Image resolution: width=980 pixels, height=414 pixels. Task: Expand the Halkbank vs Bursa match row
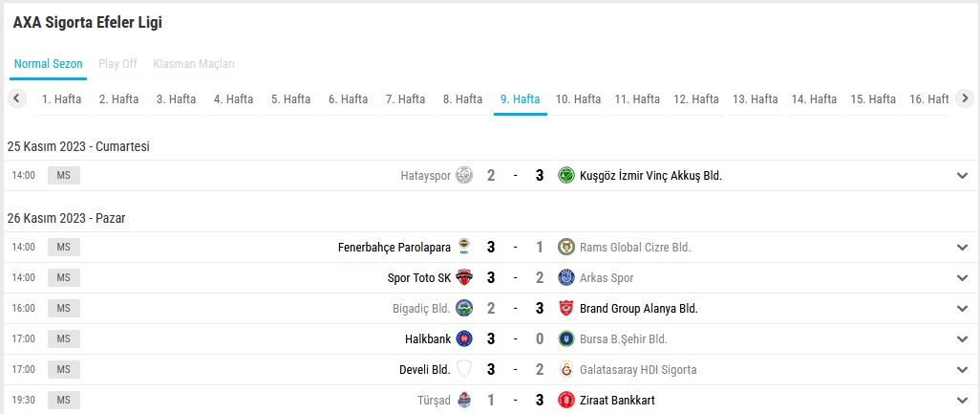[962, 339]
